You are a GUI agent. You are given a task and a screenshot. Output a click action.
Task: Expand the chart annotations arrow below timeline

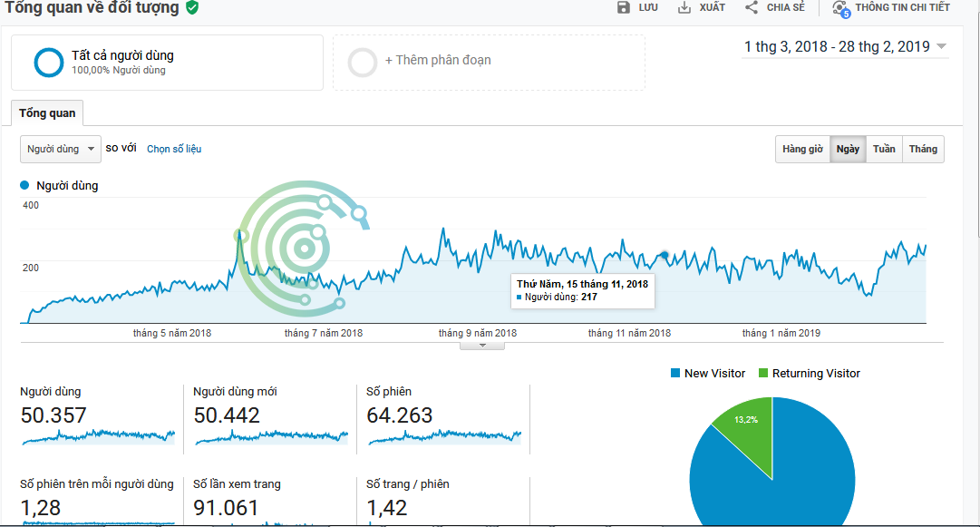[482, 346]
